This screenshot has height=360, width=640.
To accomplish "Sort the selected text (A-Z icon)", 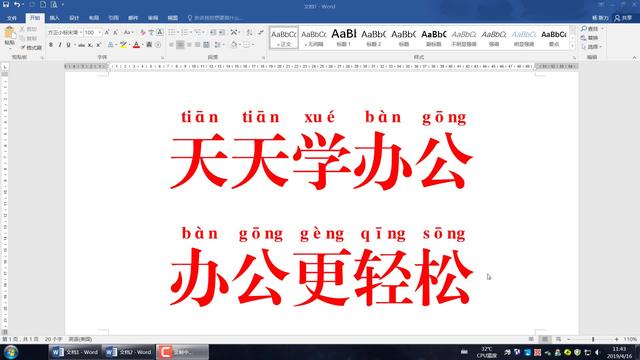I will pyautogui.click(x=249, y=32).
